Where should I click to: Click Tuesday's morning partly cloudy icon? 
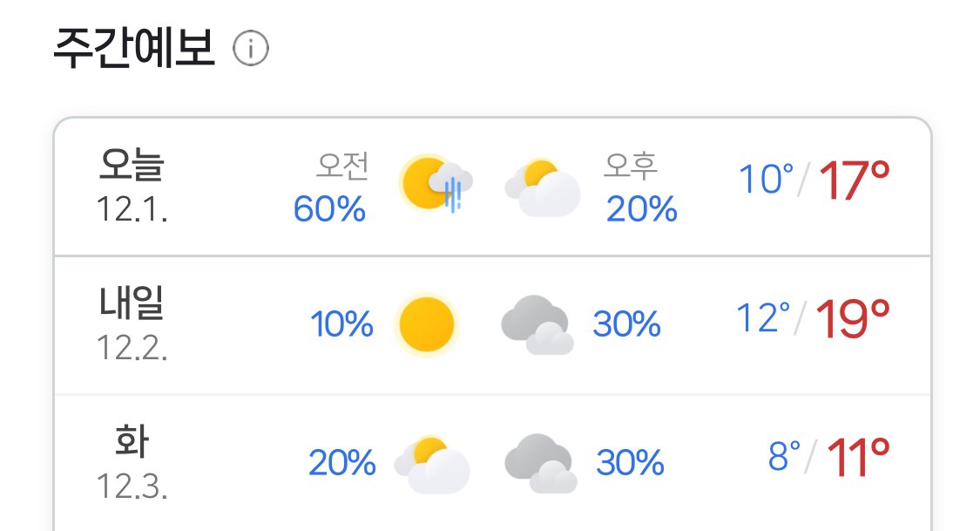[432, 464]
